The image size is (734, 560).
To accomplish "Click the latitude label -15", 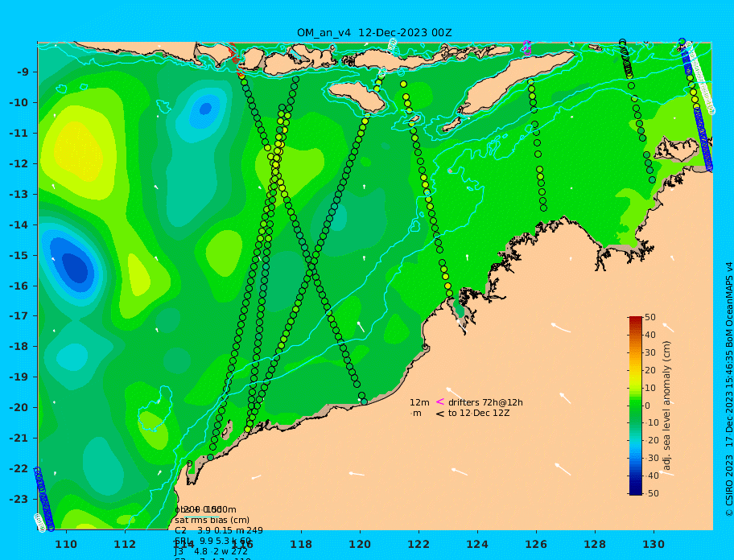I will click(19, 255).
